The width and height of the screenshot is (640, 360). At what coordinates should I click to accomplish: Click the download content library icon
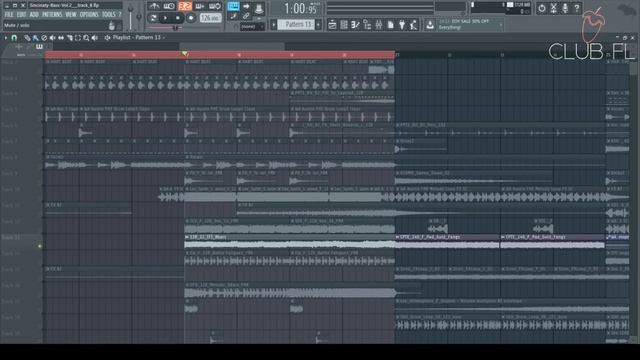430,25
